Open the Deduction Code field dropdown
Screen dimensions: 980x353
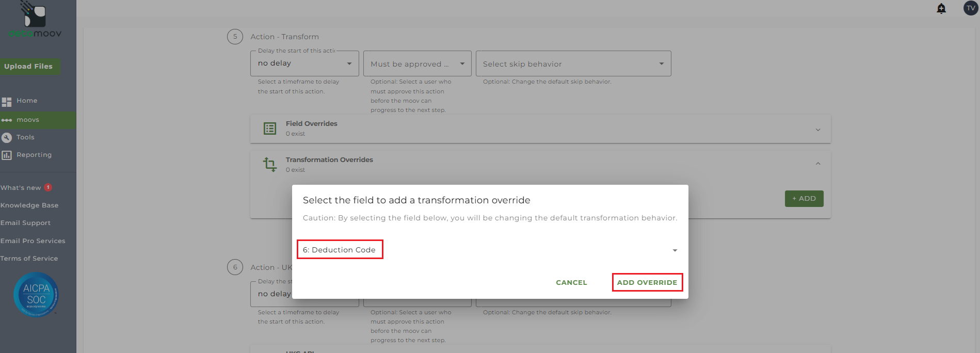pyautogui.click(x=674, y=250)
